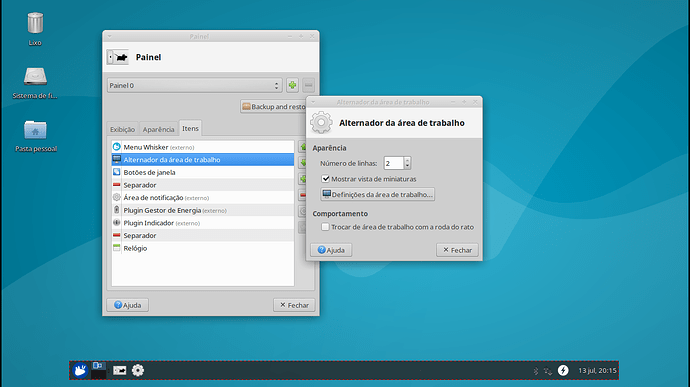Decrease Número de linhas with the down arrow
Screen dimensions: 690x387
[x=407, y=166]
